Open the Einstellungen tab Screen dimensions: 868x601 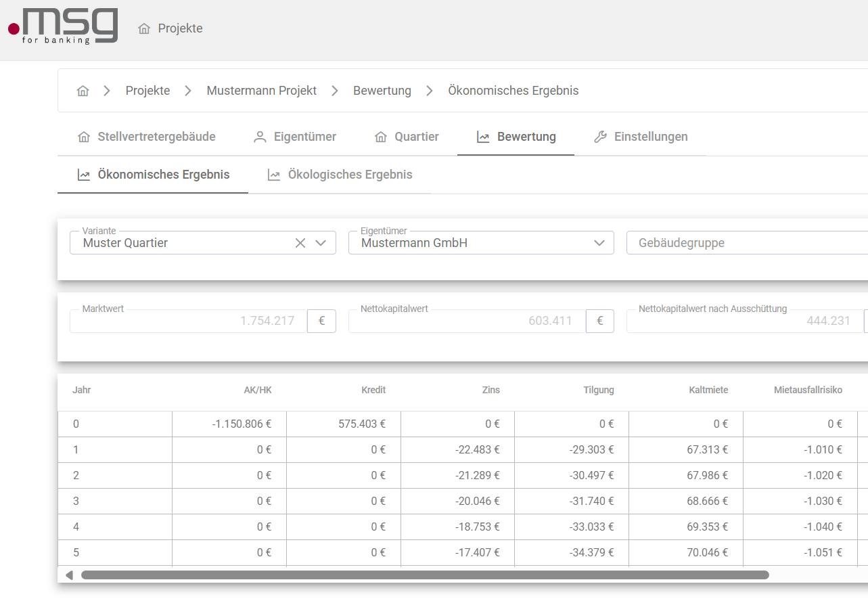[640, 137]
